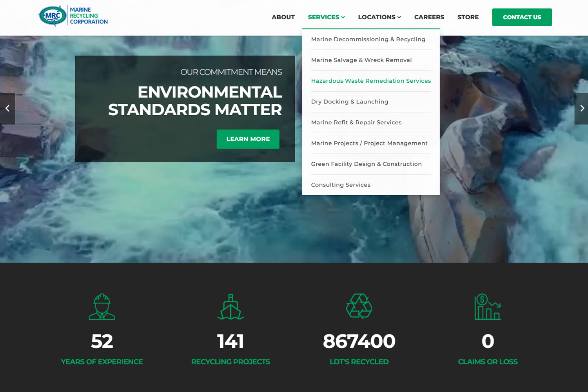Open Consulting Services from the menu
Screen dimensions: 588x392
point(341,185)
